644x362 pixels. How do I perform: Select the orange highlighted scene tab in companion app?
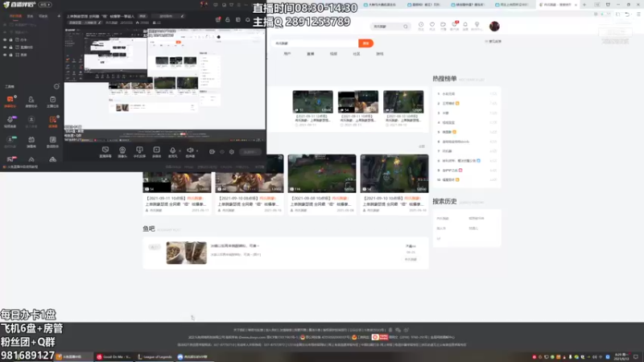(15, 16)
